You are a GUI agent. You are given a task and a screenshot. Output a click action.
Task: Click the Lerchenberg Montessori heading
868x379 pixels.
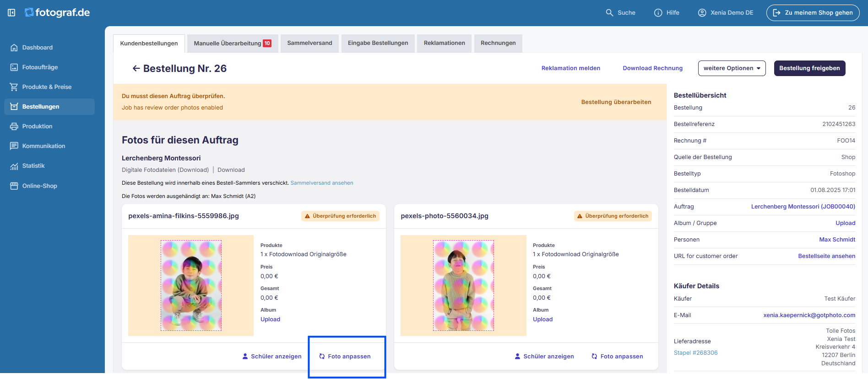(x=161, y=158)
